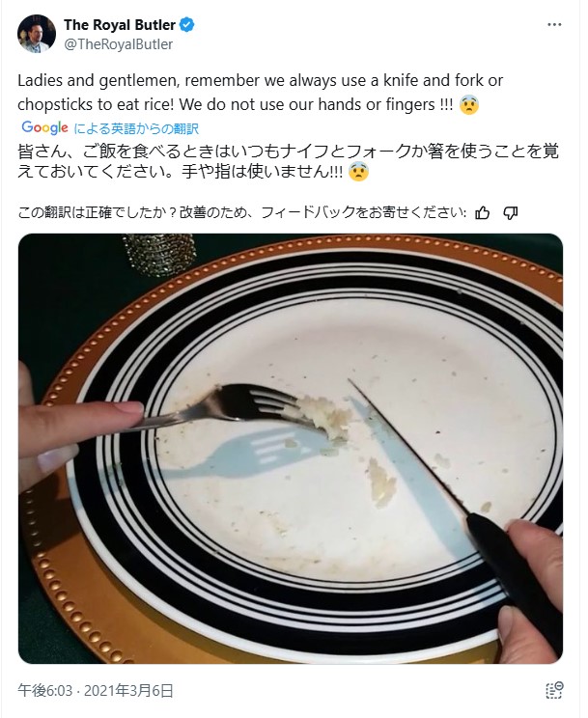The image size is (588, 718).
Task: Click the による英語からの翻訳 translation label
Action: tap(136, 128)
